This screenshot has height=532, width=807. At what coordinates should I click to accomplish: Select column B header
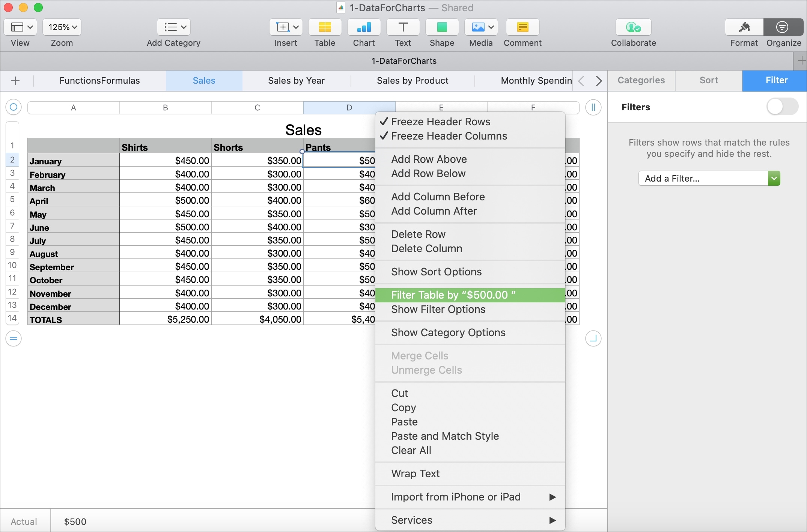(x=165, y=108)
